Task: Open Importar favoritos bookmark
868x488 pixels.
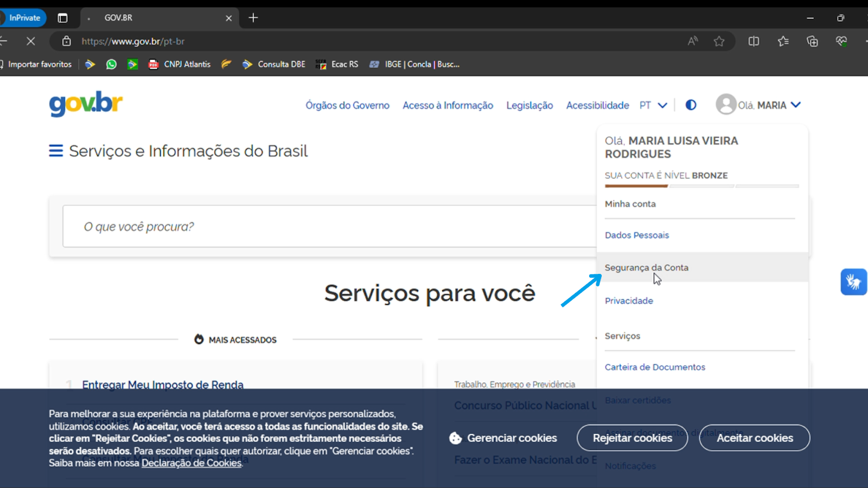Action: (37, 64)
